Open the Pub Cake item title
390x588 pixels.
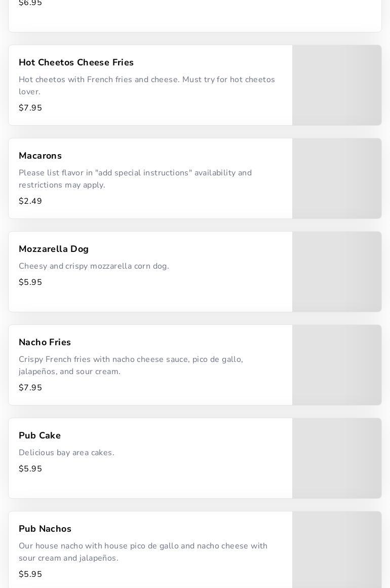pos(40,435)
